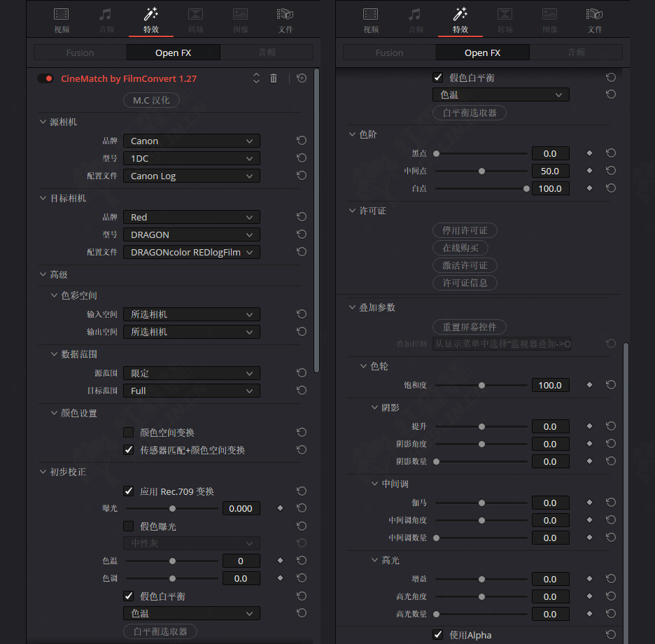The width and height of the screenshot is (655, 644).
Task: Open the 输出空间 dropdown
Action: pos(191,332)
